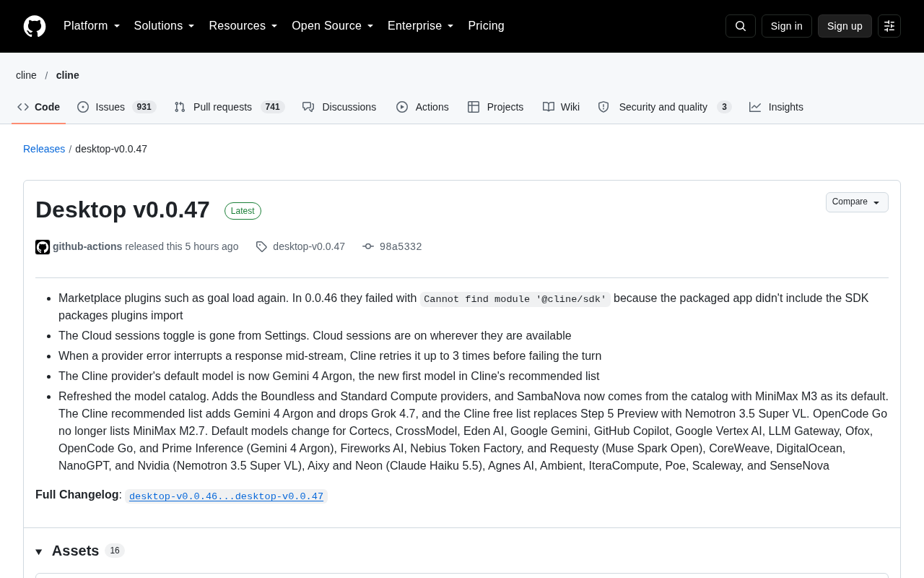Open the Discussions tab
The image size is (924, 578).
[339, 107]
